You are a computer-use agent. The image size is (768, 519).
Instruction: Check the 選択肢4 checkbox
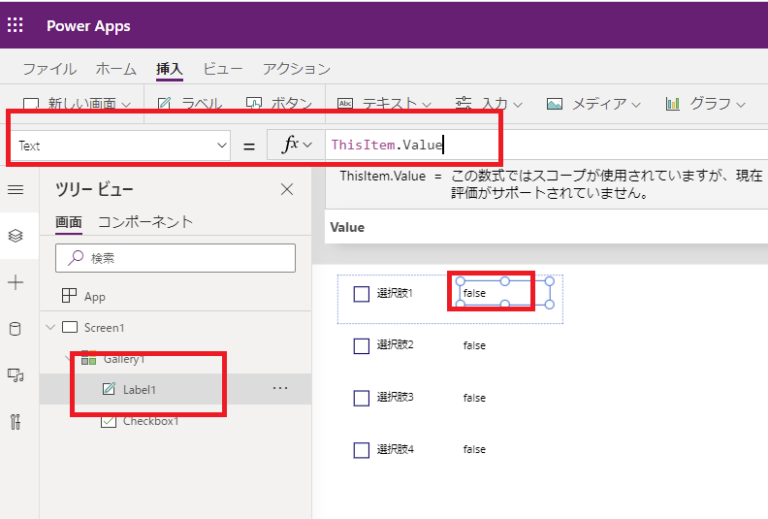(361, 449)
